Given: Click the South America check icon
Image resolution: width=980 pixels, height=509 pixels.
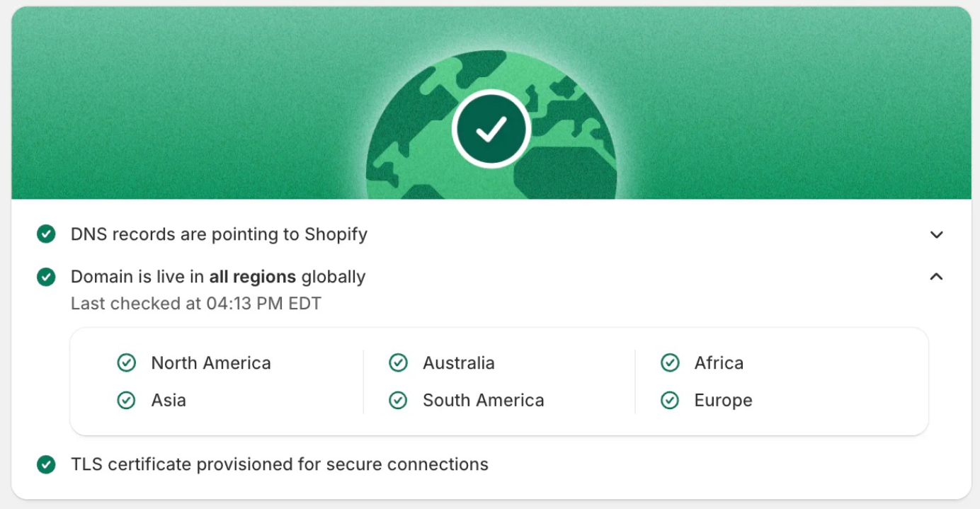Looking at the screenshot, I should click(398, 401).
